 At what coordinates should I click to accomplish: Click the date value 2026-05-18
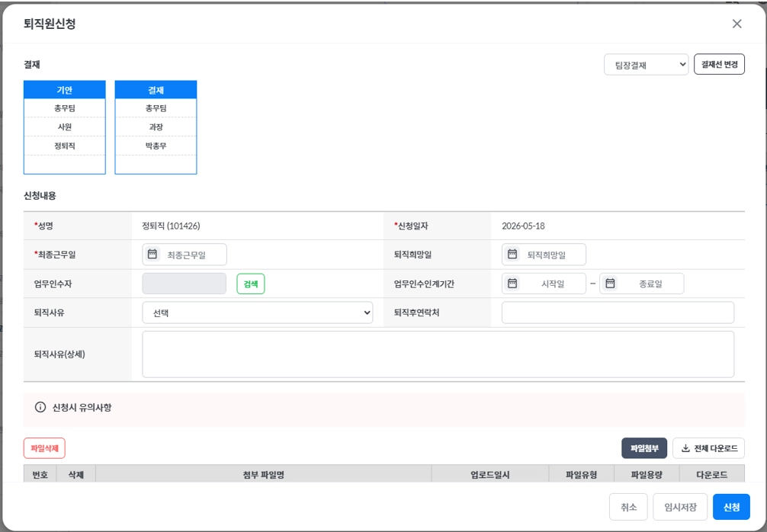523,226
